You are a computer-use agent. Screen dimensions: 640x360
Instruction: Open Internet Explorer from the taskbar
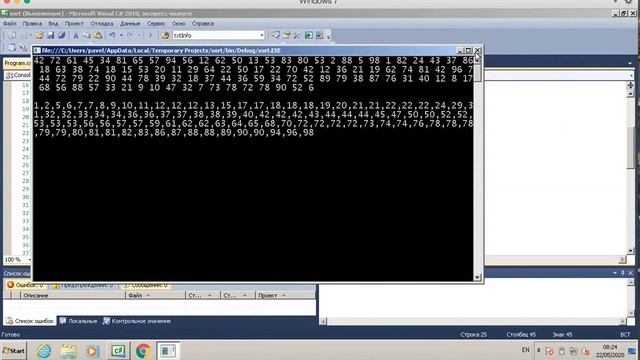pyautogui.click(x=44, y=351)
